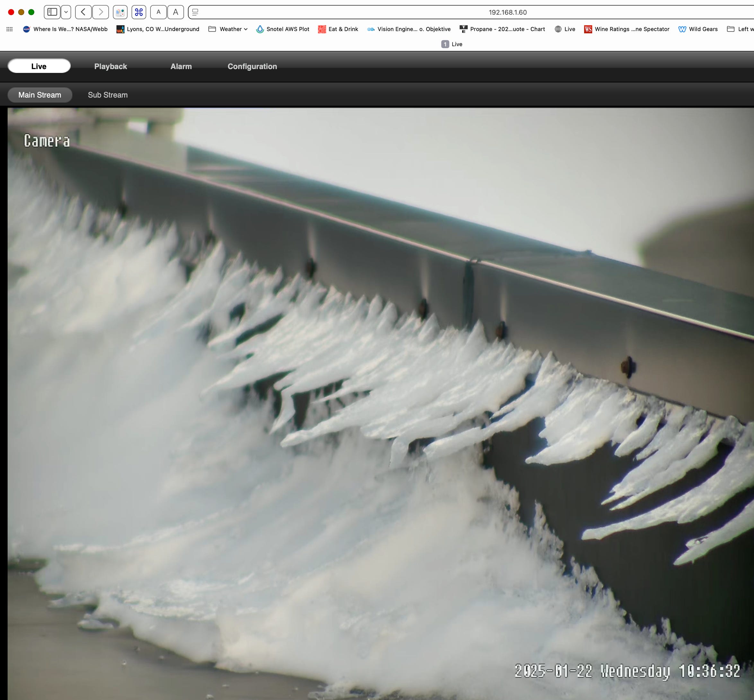Viewport: 754px width, 700px height.
Task: Click the 192.168.1.60 address field
Action: [x=508, y=12]
